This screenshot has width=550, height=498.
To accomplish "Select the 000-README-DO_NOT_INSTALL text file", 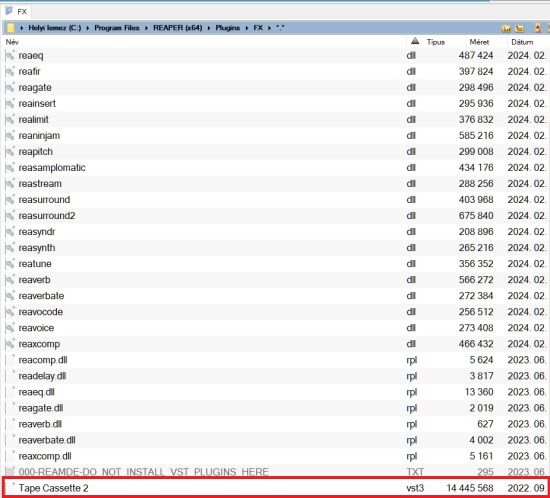I will (x=275, y=472).
